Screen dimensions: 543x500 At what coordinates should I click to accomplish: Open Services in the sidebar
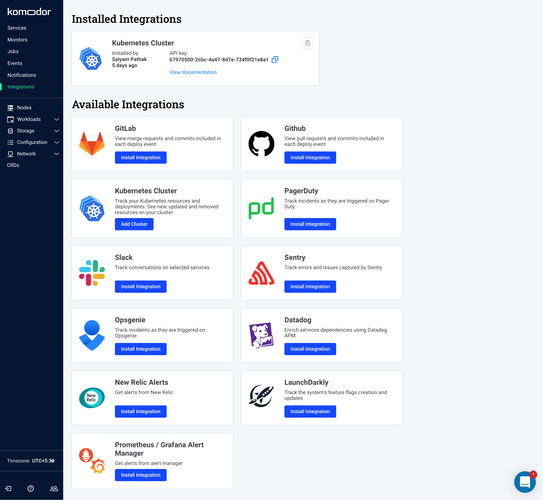click(17, 28)
